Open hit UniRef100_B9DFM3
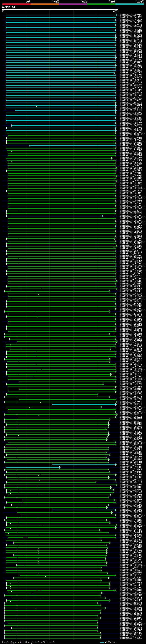Image resolution: width=146 pixels, height=644 pixels. [131, 467]
